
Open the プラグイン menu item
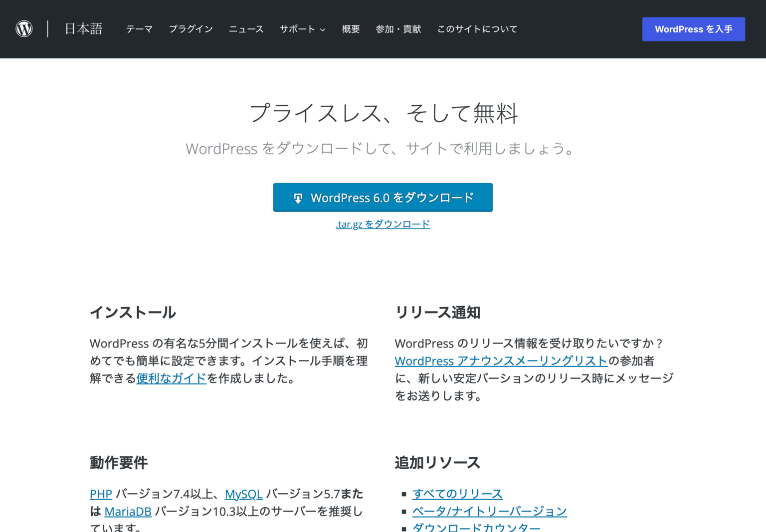click(x=191, y=29)
